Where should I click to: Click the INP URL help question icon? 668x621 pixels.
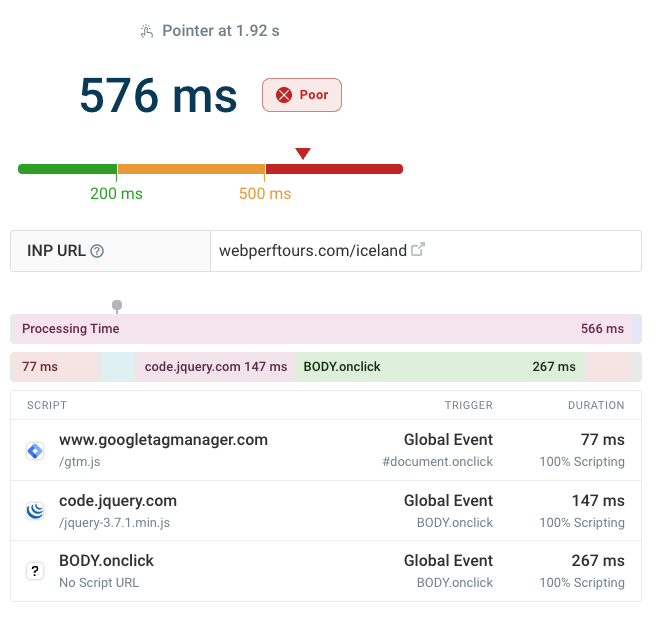click(97, 251)
